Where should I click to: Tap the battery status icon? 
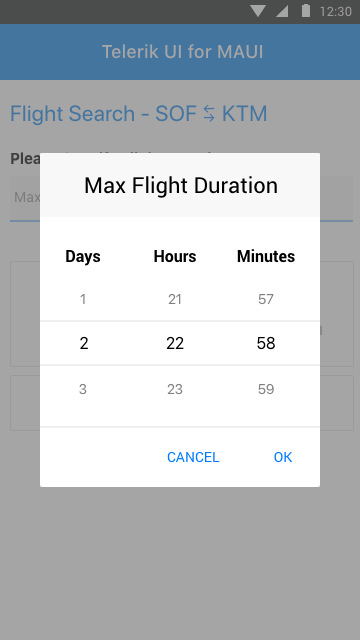click(306, 11)
